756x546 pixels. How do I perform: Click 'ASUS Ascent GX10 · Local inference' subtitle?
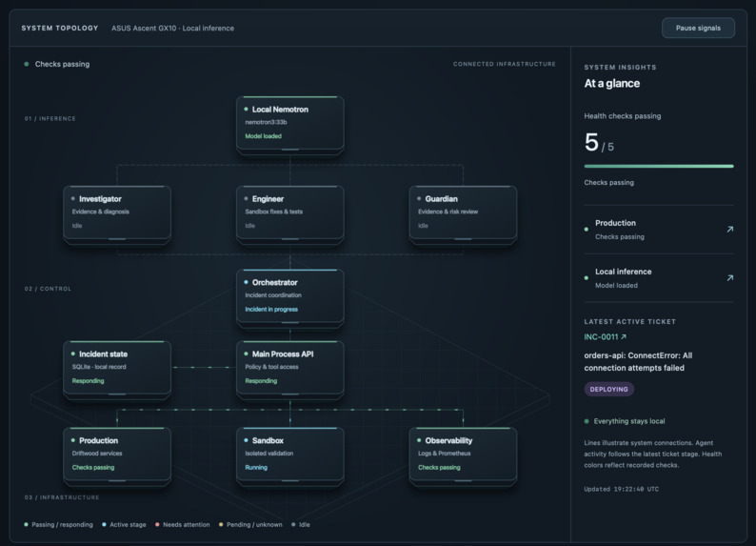pos(172,28)
